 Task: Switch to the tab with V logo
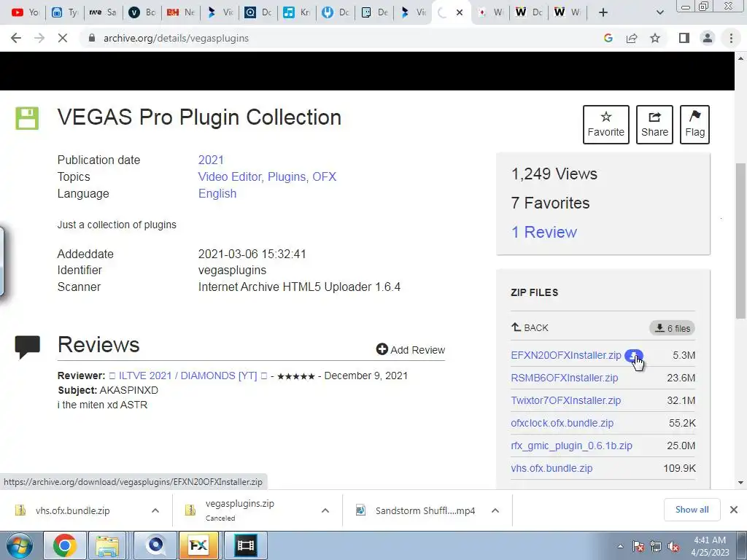143,12
